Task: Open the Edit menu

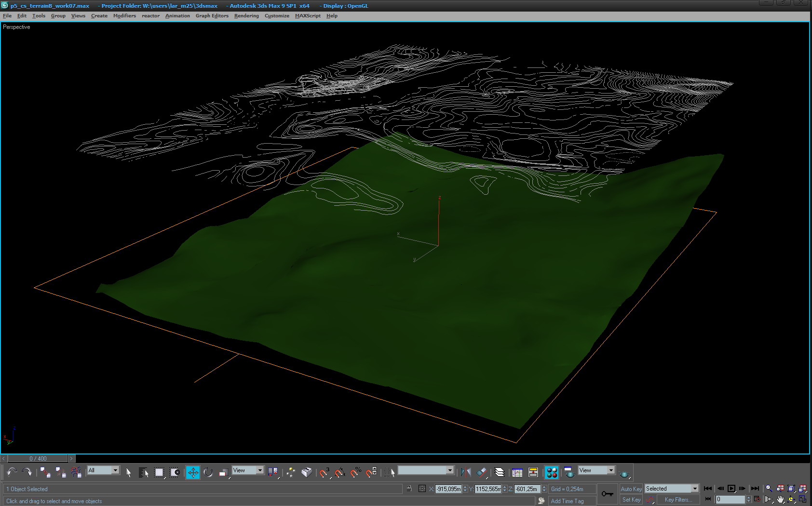Action: click(22, 16)
